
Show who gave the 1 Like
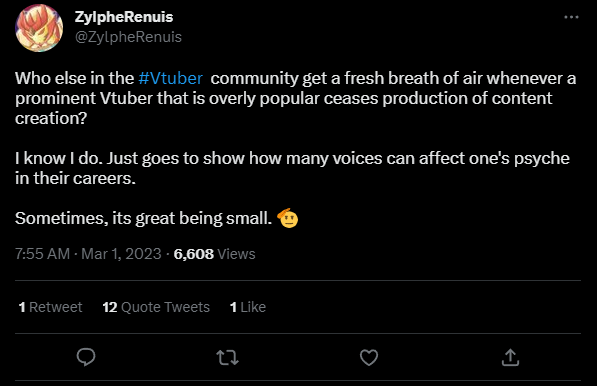click(248, 307)
